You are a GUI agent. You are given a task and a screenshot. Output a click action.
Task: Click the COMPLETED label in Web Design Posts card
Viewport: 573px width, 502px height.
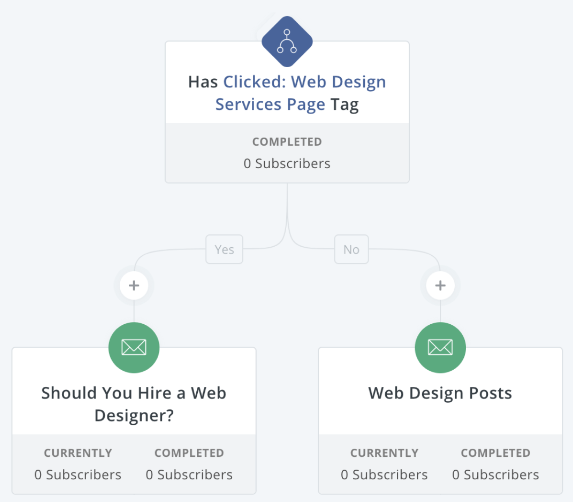coord(496,453)
